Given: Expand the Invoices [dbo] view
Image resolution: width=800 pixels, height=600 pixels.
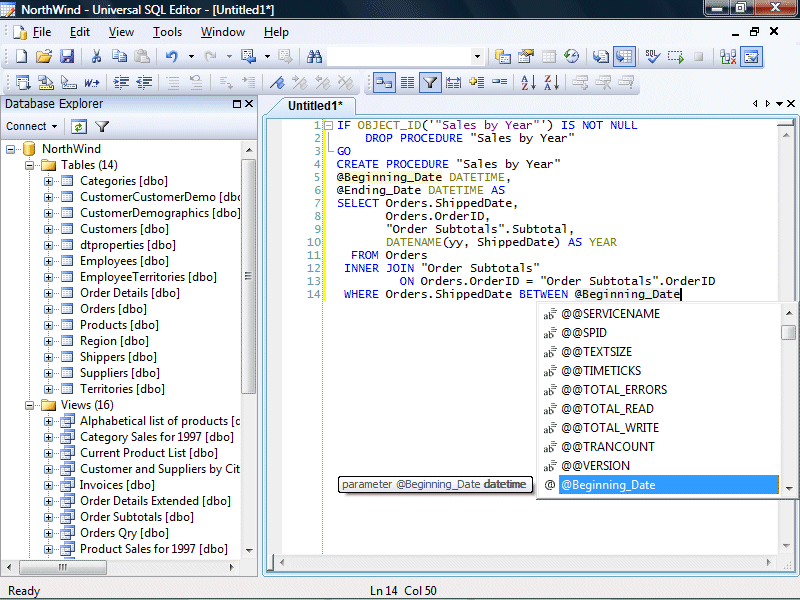Looking at the screenshot, I should click(x=48, y=485).
